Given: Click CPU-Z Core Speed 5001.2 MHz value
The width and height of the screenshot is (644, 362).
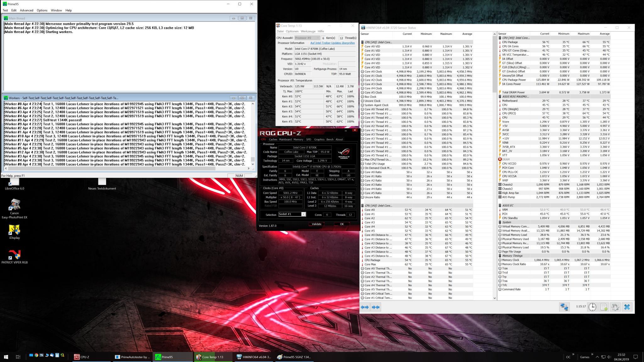Looking at the screenshot, I should tap(290, 193).
